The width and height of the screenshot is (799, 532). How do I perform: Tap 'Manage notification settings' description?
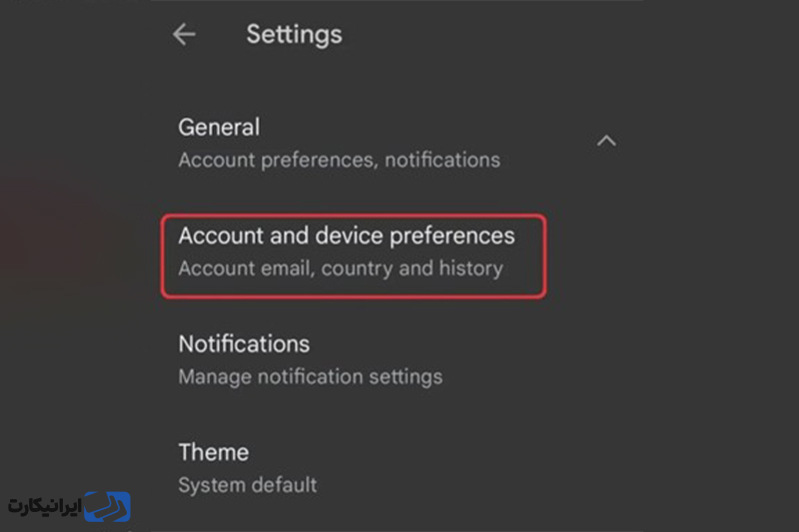pyautogui.click(x=311, y=377)
